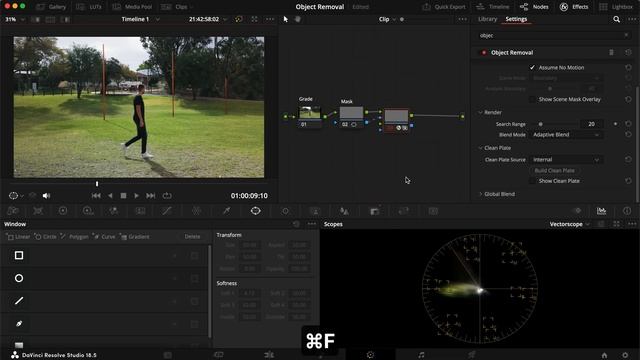Play the clip forward
Image resolution: width=640 pixels, height=360 pixels.
pos(136,196)
